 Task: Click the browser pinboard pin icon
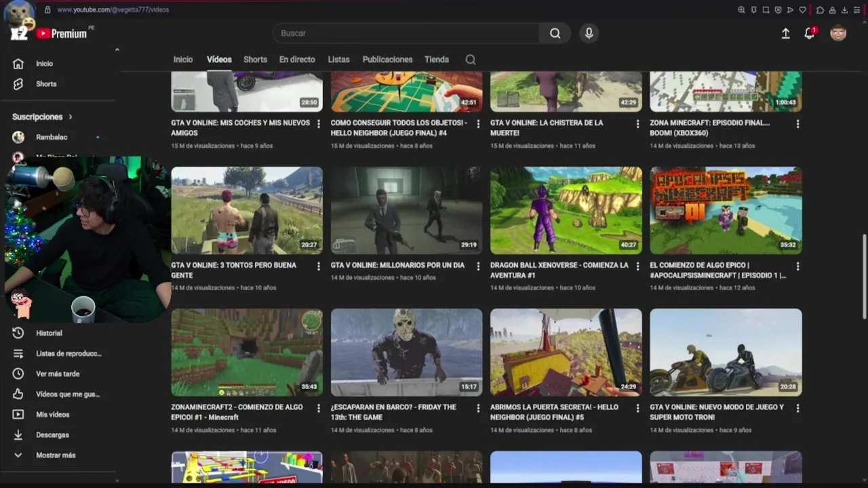[x=753, y=10]
